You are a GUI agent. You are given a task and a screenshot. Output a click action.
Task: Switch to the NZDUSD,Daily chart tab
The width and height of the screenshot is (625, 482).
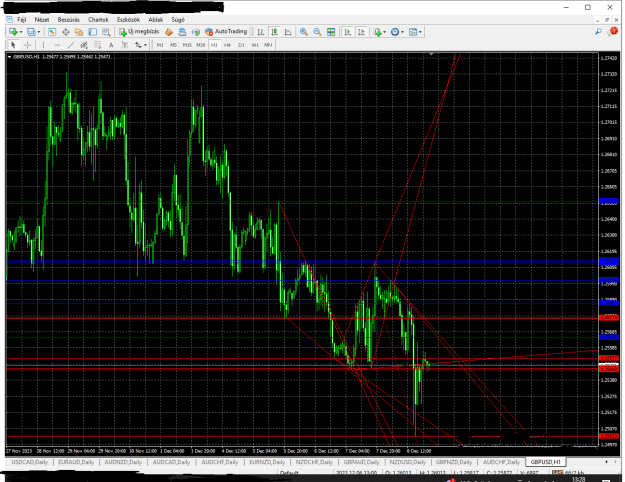408,462
